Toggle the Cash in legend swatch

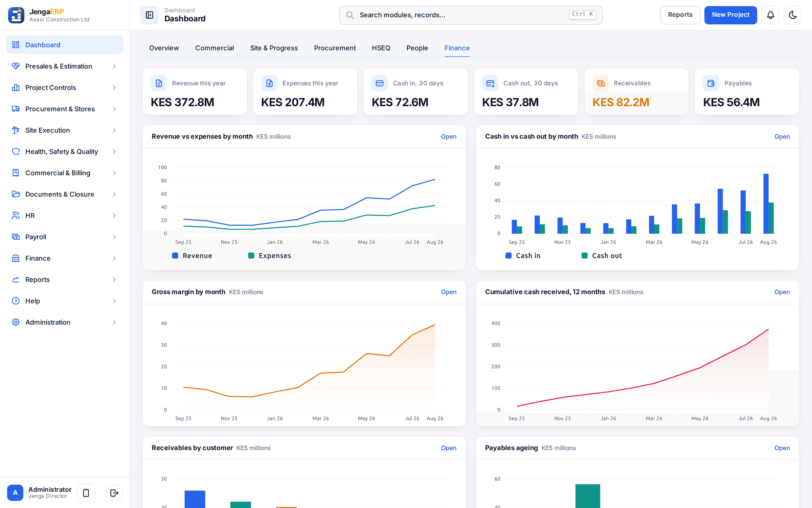[x=508, y=256]
